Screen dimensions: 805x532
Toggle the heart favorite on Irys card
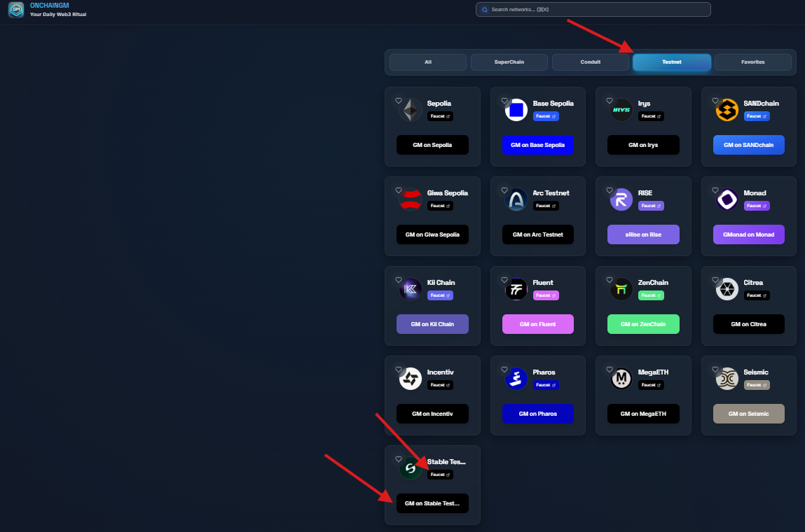[x=610, y=101]
